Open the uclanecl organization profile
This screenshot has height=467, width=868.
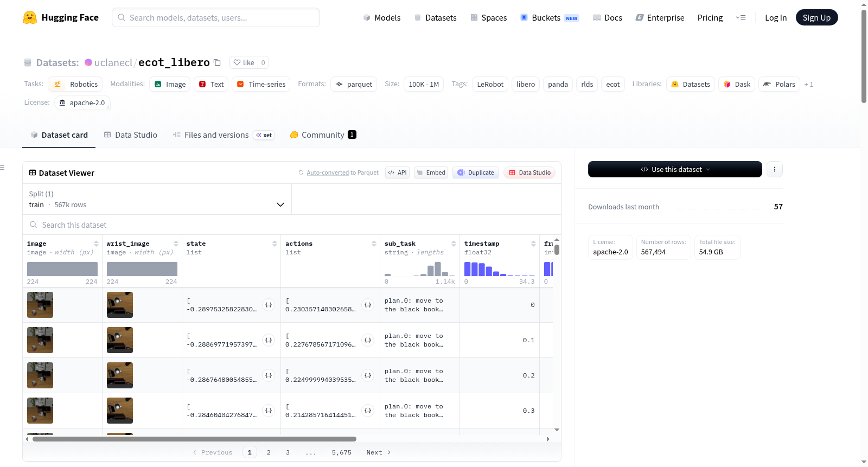point(113,62)
